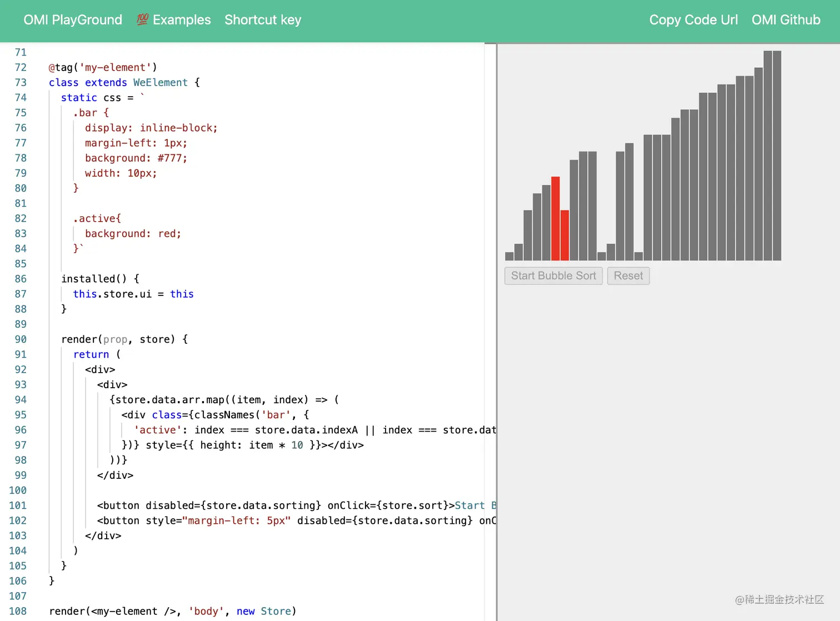Click 'this.store.ui = this' line
Image resolution: width=840 pixels, height=621 pixels.
pos(133,294)
